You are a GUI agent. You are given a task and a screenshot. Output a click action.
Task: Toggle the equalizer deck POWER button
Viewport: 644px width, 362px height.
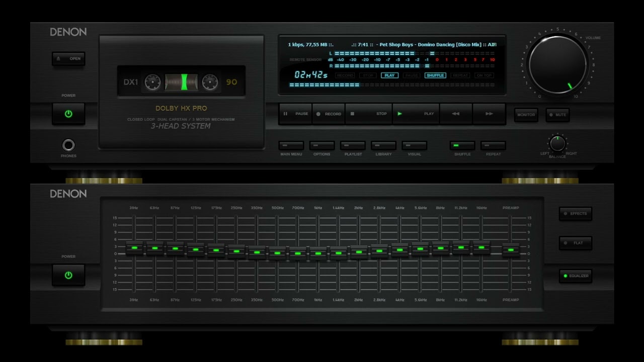68,275
